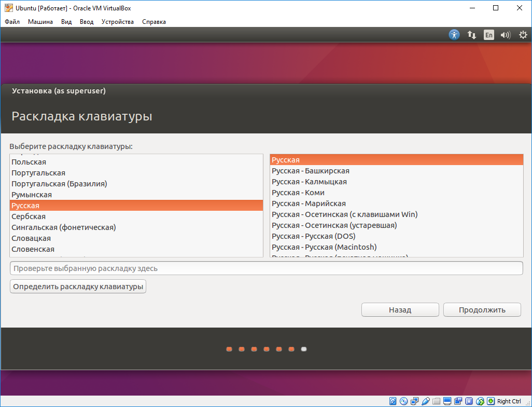The height and width of the screenshot is (407, 532).
Task: Open the accessibility indicator in Ubuntu's top panel
Action: click(454, 35)
